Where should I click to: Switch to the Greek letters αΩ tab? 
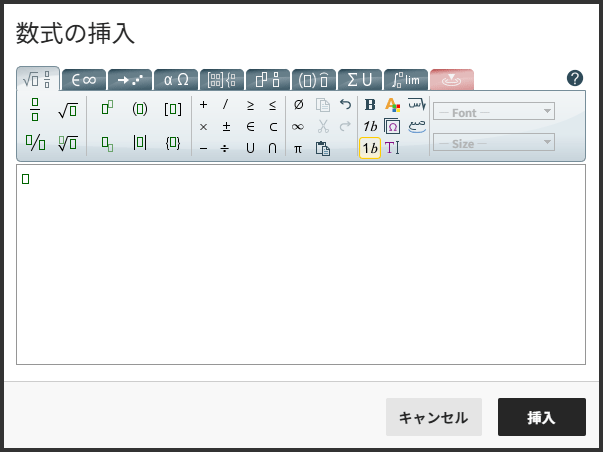coord(175,80)
